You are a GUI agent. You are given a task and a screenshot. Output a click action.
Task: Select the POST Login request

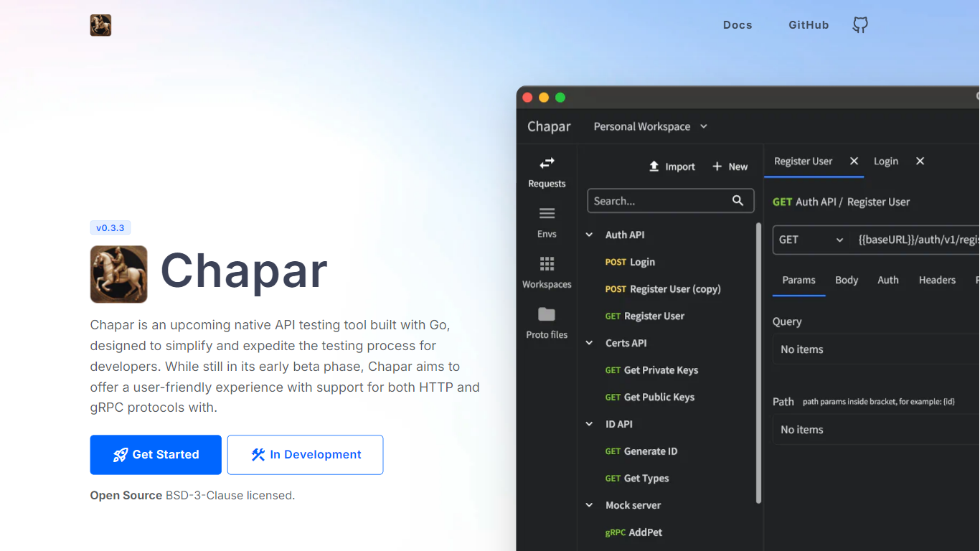[x=630, y=262]
